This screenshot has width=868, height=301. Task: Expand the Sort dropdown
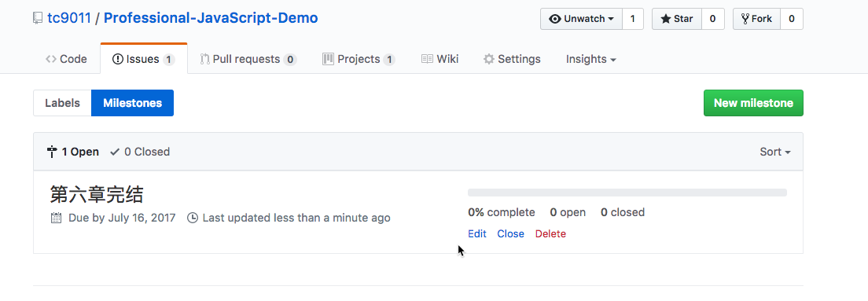775,152
